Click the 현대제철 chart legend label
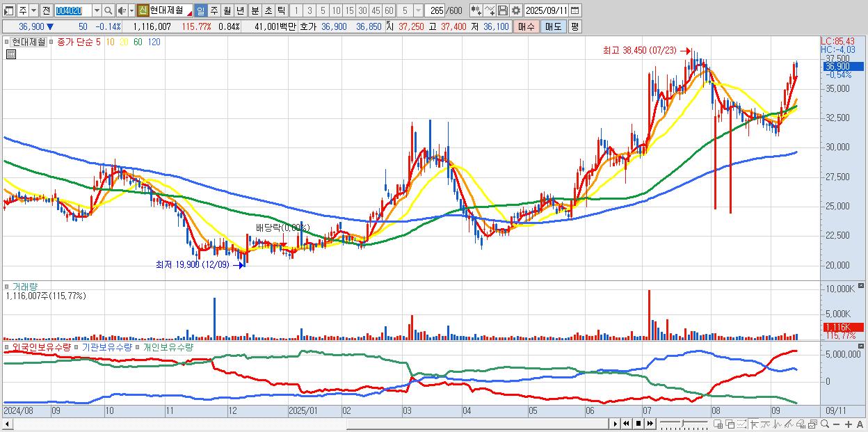Screen dimensions: 868x432 click(28, 42)
